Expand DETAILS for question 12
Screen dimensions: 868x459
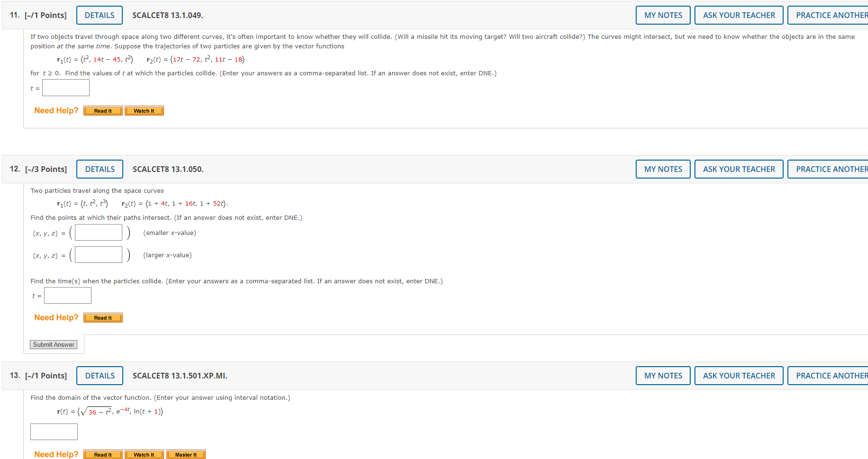point(100,169)
